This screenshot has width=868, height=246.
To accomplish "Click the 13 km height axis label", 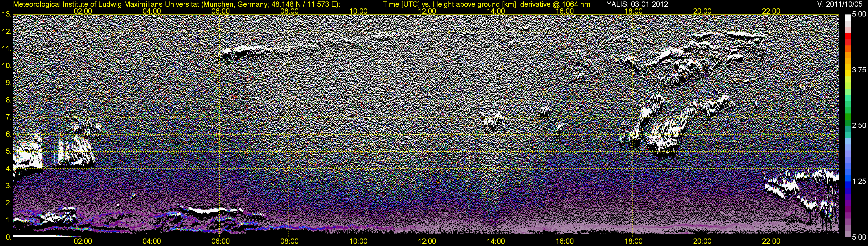I will point(6,14).
